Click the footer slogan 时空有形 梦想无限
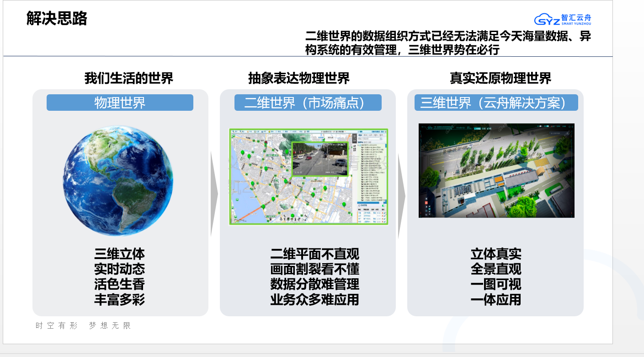This screenshot has height=357, width=644. point(84,326)
